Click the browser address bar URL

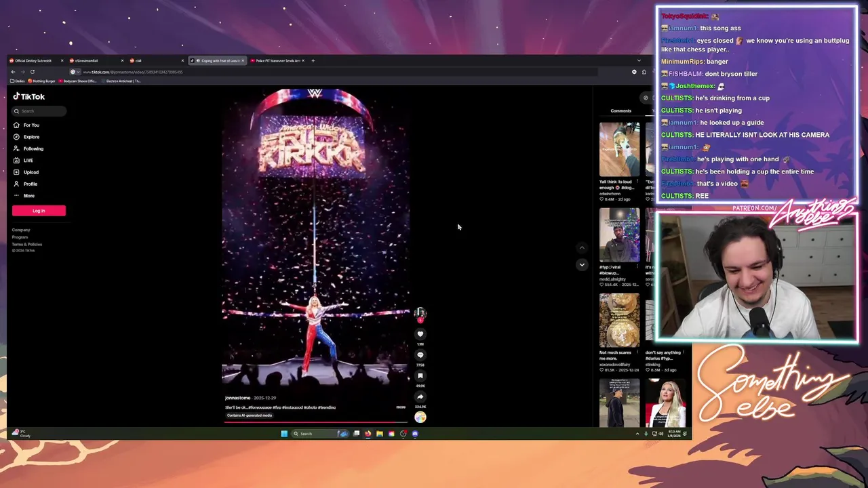[x=132, y=72]
